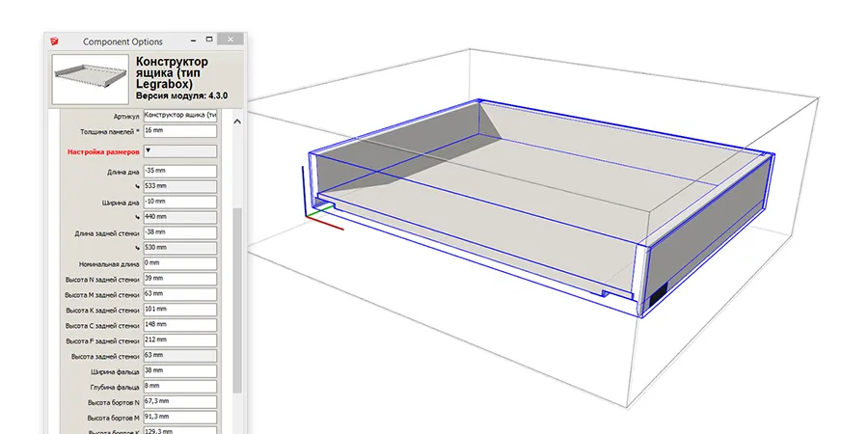Click the 'Номинальная длина' 0 mm field
868x434 pixels.
tap(178, 262)
